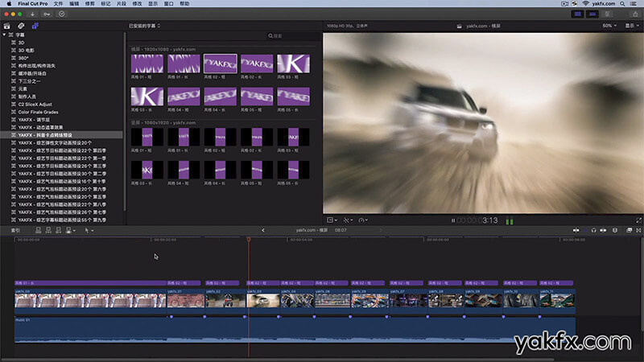This screenshot has height=362, width=644.
Task: Open the viewer transform tools dropdown
Action: (332, 220)
